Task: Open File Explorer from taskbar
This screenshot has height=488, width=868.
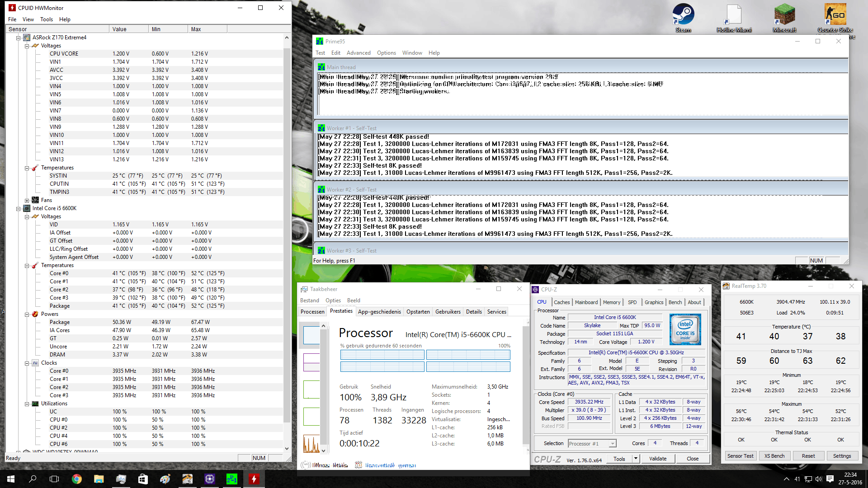Action: coord(99,479)
